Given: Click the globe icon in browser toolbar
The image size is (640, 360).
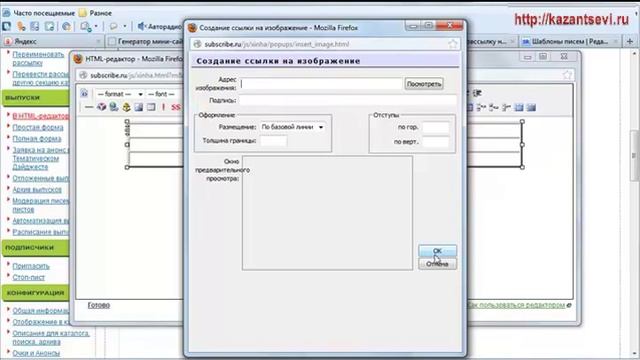Looking at the screenshot, I should [66, 27].
